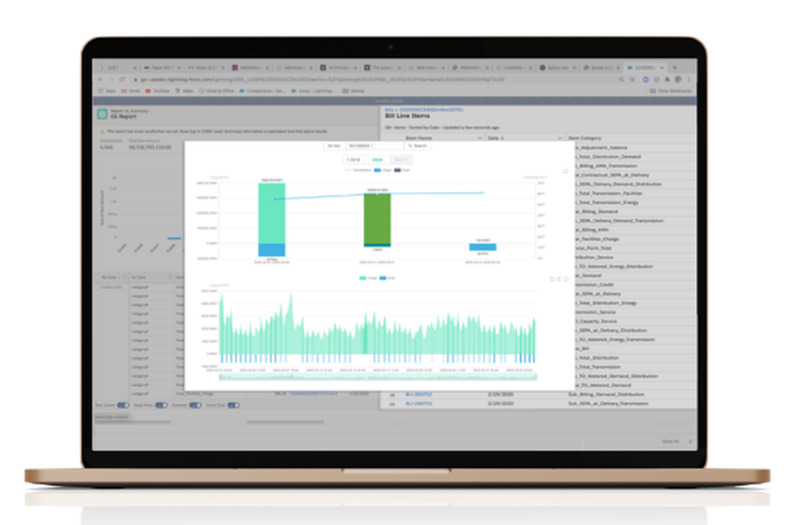The height and width of the screenshot is (525, 812).
Task: Open the BLI-266752 line item link
Action: point(418,394)
